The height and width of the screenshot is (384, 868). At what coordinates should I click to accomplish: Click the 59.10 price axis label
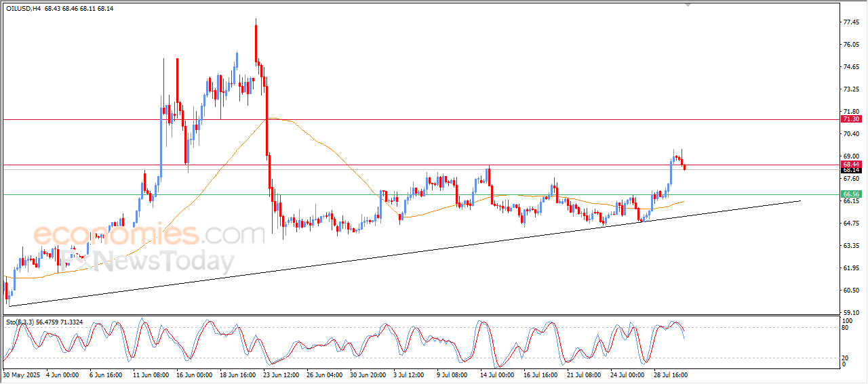tap(851, 313)
